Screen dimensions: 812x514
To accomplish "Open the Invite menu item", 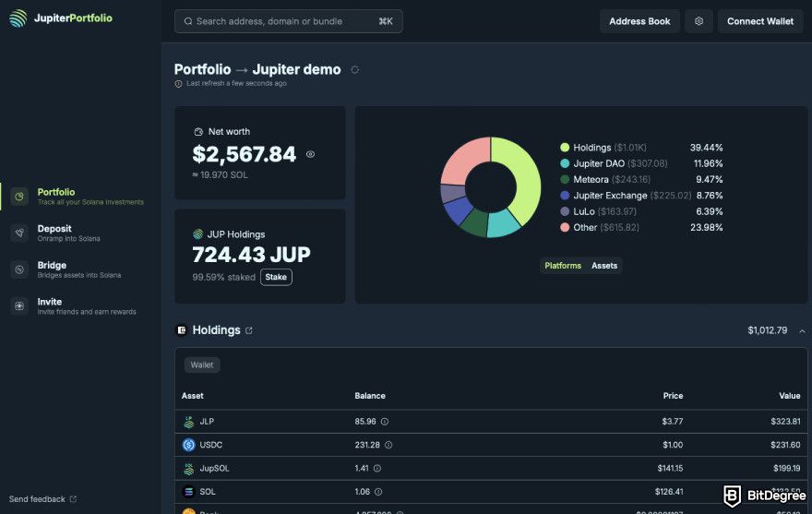I will click(x=80, y=306).
